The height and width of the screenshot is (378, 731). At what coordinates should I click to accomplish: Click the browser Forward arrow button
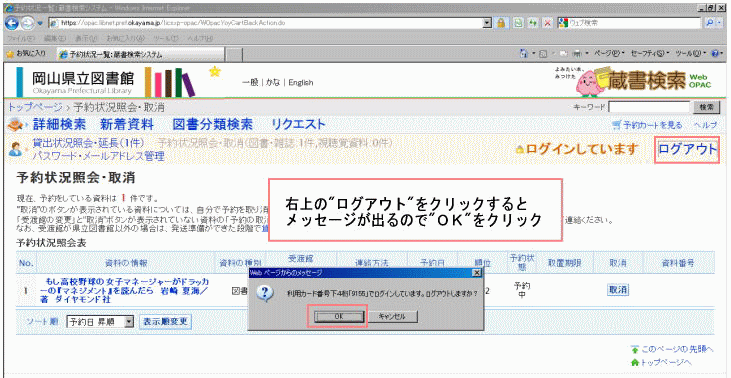[x=27, y=22]
